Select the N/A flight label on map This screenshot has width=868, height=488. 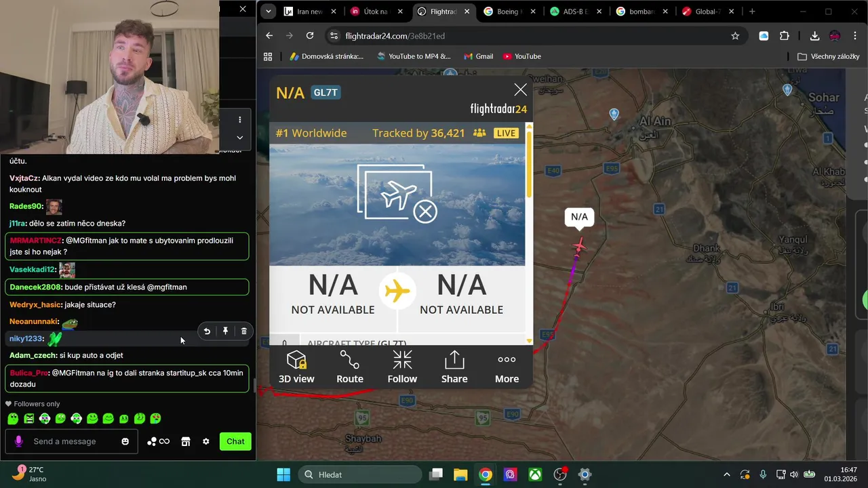(579, 217)
